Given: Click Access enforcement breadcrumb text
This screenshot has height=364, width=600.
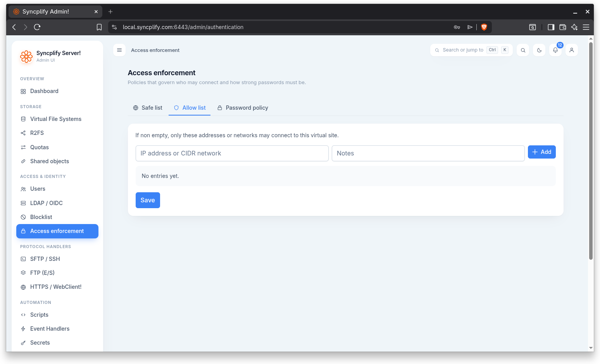Looking at the screenshot, I should tap(155, 50).
